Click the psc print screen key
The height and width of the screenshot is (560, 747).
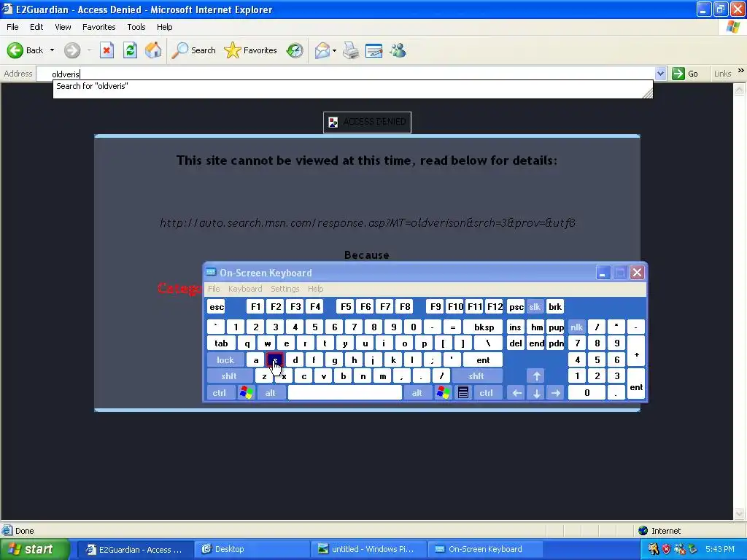pos(516,307)
